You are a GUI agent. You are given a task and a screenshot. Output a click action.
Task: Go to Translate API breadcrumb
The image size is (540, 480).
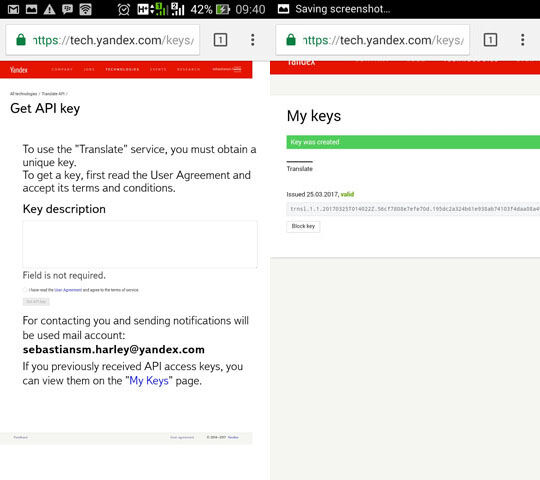[x=53, y=94]
